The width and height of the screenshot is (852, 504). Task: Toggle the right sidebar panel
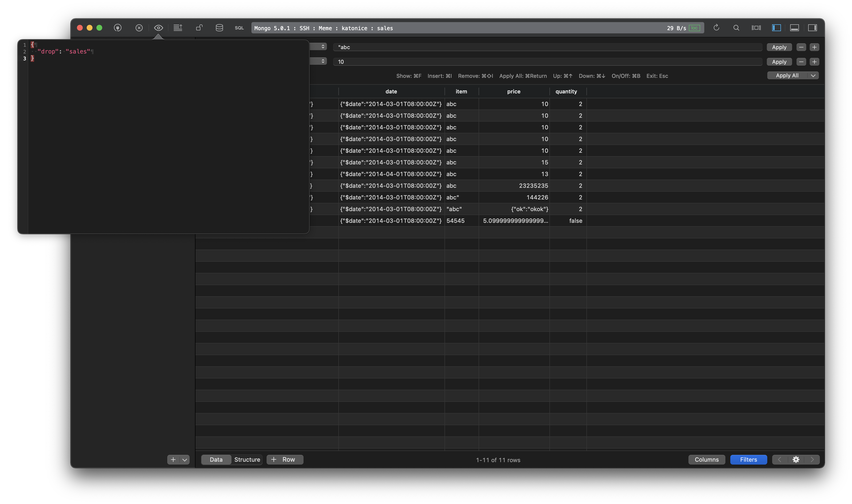click(x=813, y=28)
